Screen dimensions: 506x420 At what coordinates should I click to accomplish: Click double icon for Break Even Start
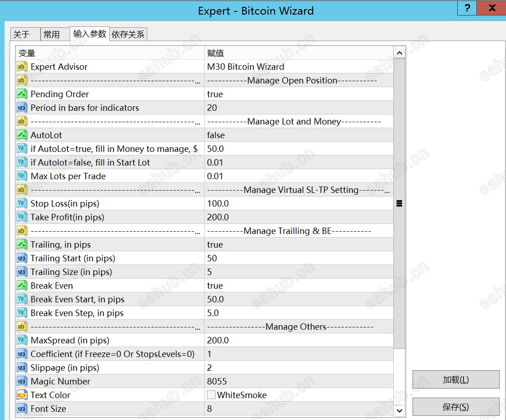click(x=21, y=299)
